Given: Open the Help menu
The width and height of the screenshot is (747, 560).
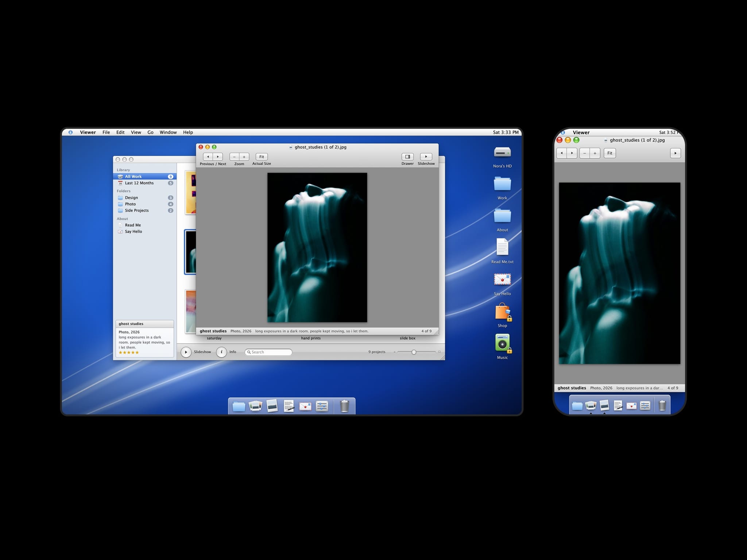Looking at the screenshot, I should [x=188, y=132].
